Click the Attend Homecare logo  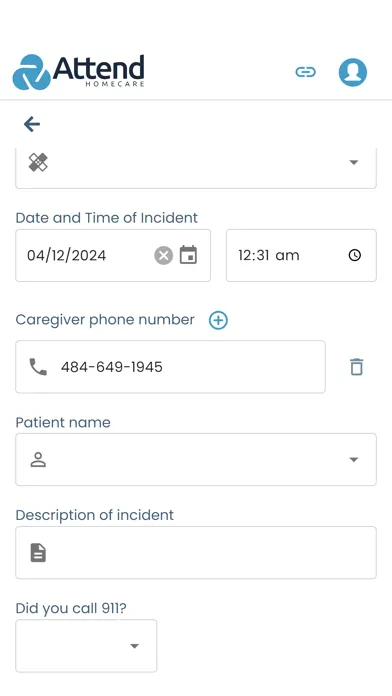[79, 72]
